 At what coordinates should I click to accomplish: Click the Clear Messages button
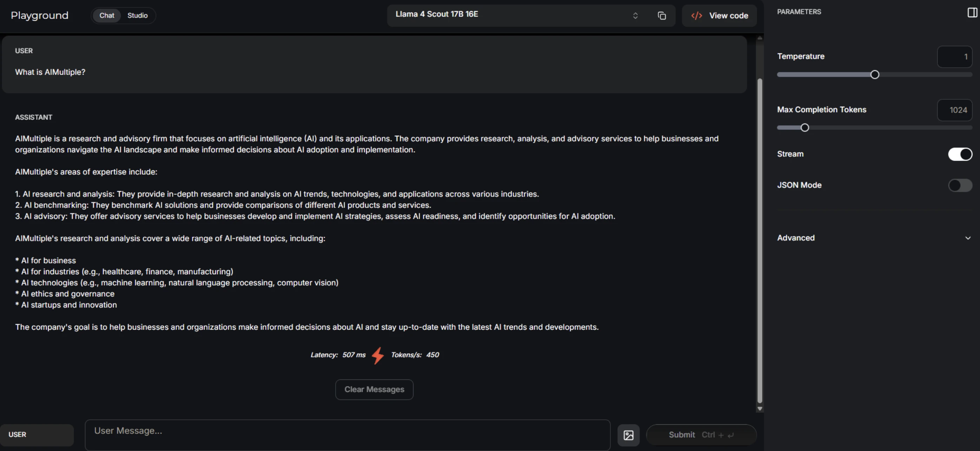coord(375,389)
